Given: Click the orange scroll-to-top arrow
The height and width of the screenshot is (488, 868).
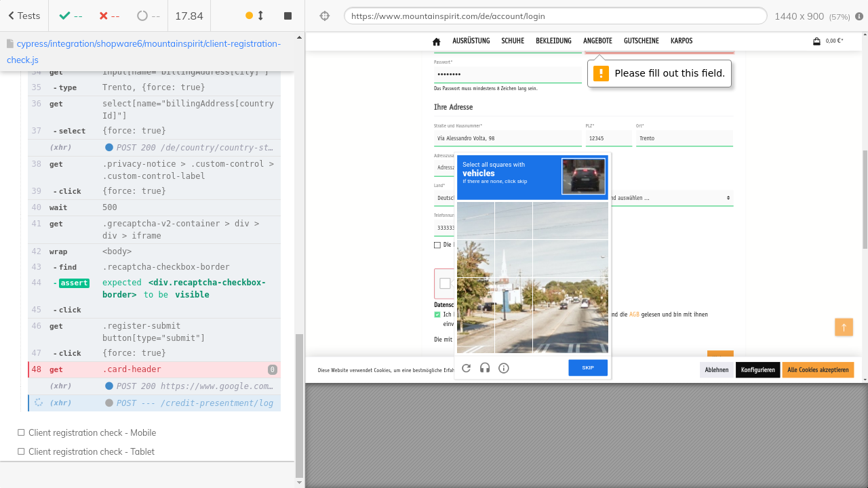Looking at the screenshot, I should tap(844, 327).
